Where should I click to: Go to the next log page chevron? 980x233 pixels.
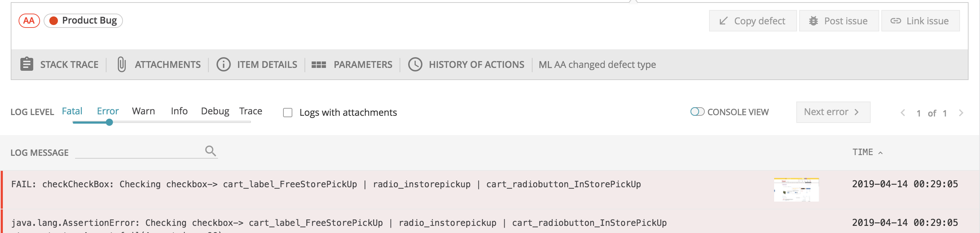961,113
